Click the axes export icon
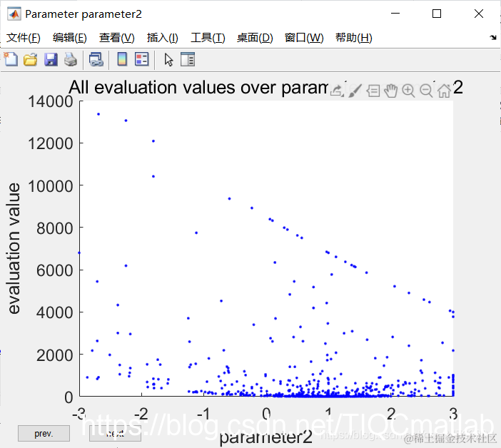The image size is (501, 448). 337,91
